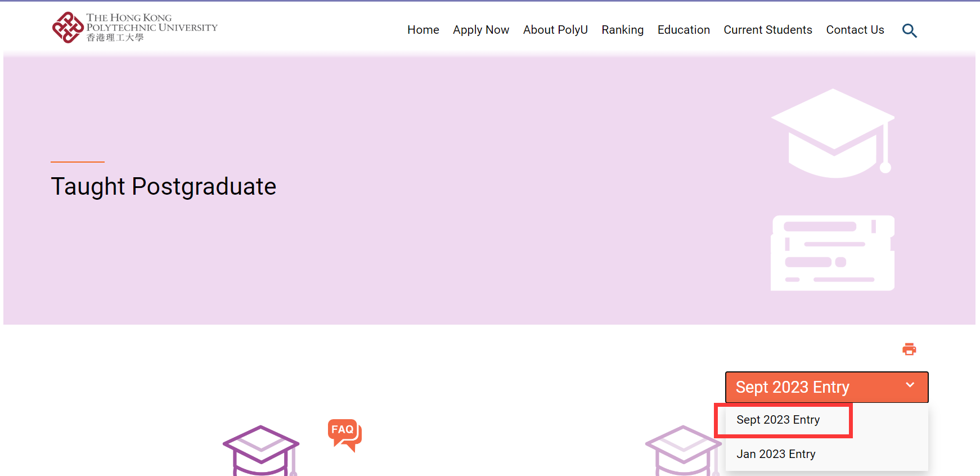Navigate to the Ranking page
Viewport: 980px width, 476px height.
[x=622, y=30]
